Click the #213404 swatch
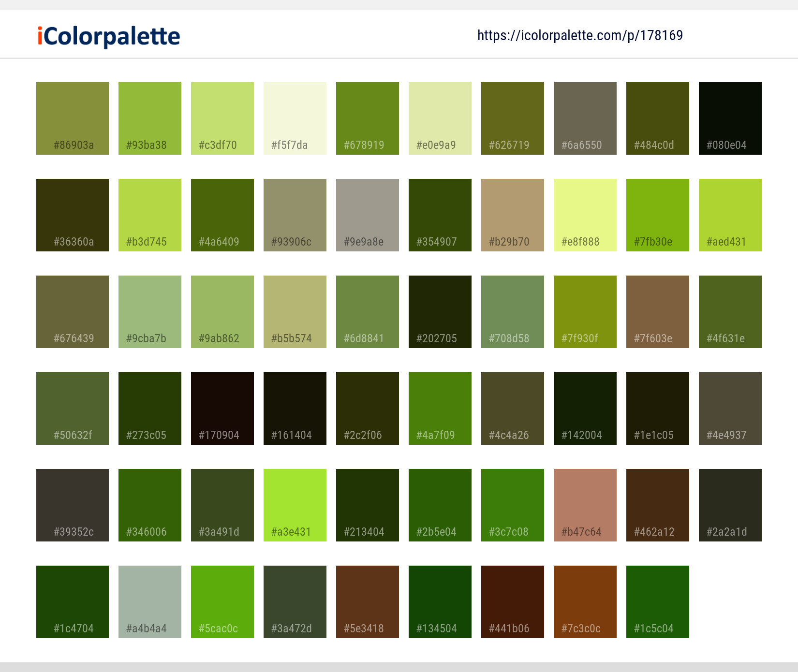The height and width of the screenshot is (672, 798). coord(368,505)
